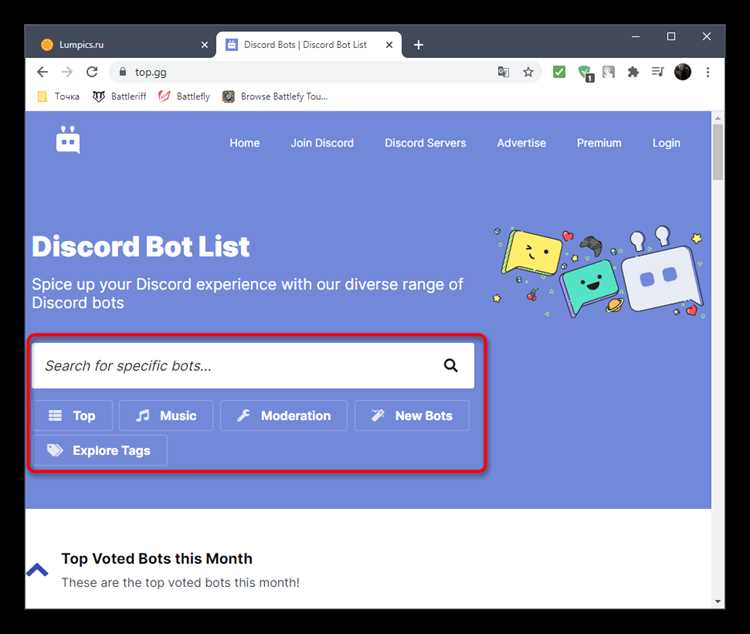Screen dimensions: 750x634
Task: Click the page scrollbar thumb
Action: click(x=717, y=152)
